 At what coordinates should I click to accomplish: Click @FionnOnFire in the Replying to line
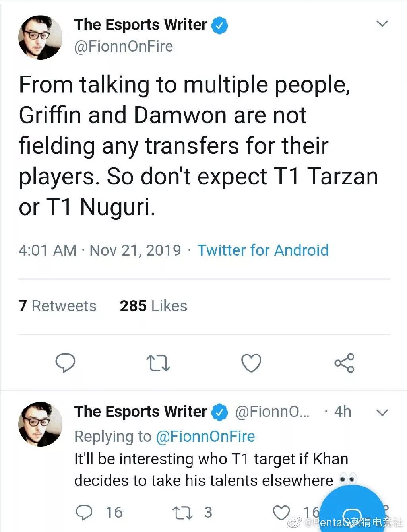(x=205, y=437)
